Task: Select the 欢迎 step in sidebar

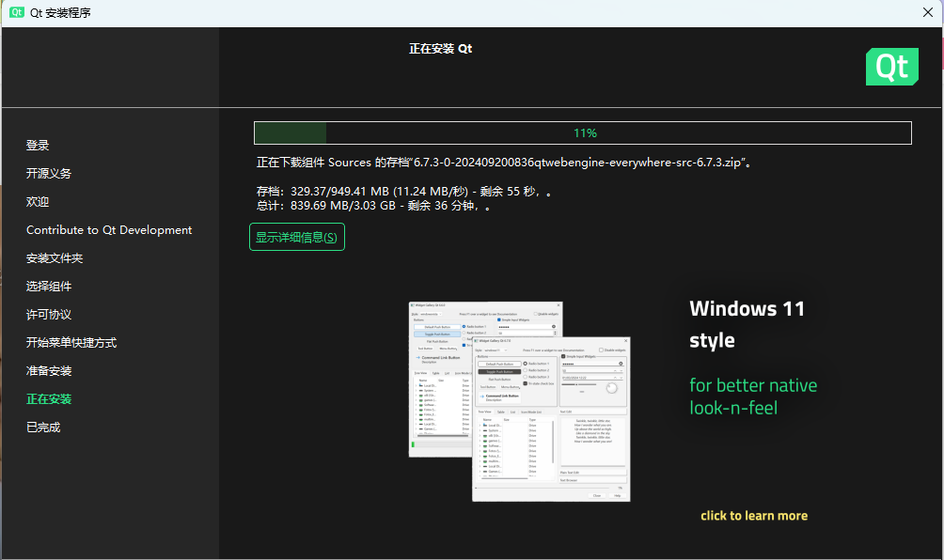Action: point(38,201)
